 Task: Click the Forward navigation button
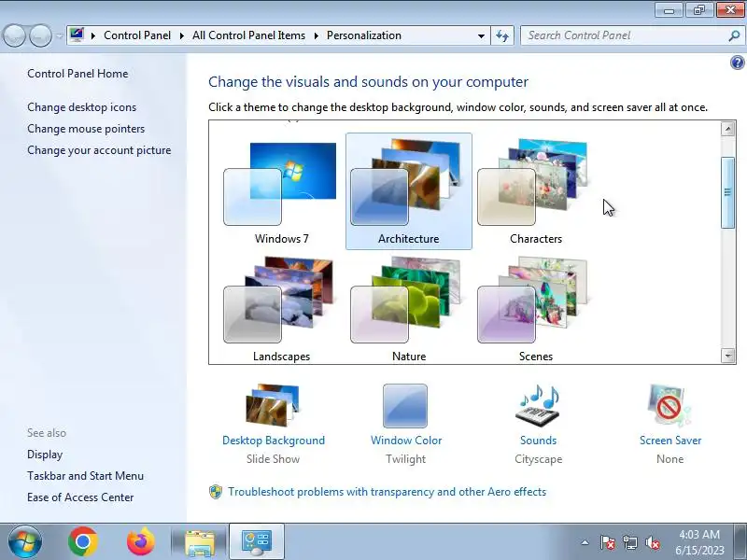(40, 35)
